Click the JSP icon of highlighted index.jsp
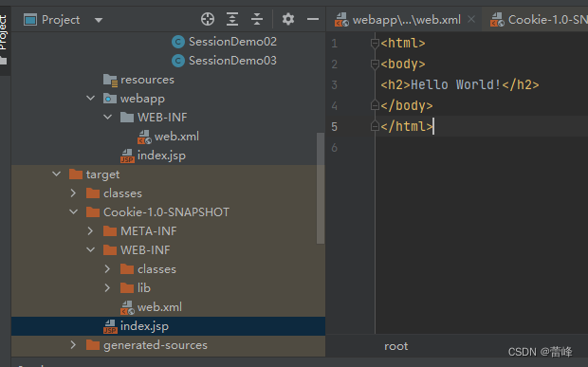 (x=110, y=326)
